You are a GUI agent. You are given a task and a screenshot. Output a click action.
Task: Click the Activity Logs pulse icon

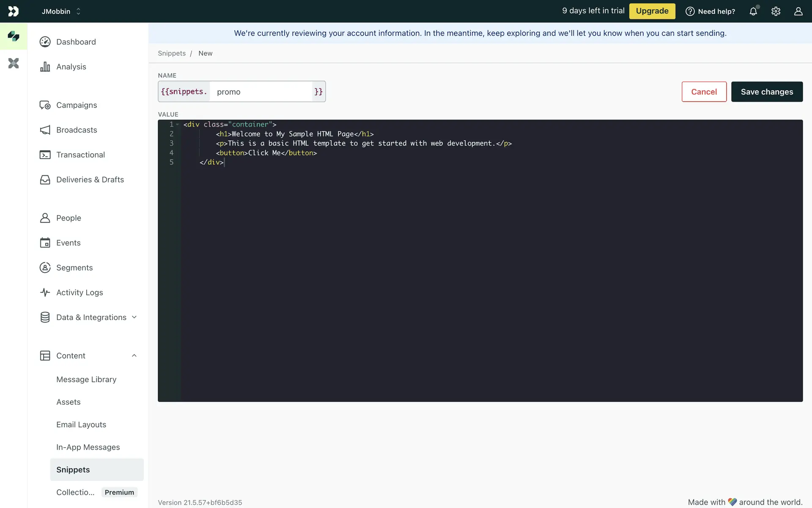tap(45, 293)
